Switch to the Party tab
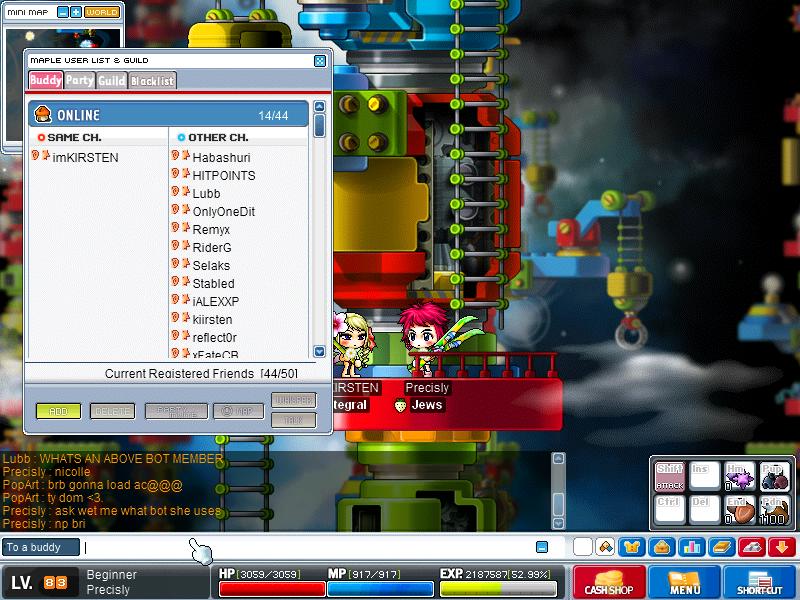 pos(80,80)
